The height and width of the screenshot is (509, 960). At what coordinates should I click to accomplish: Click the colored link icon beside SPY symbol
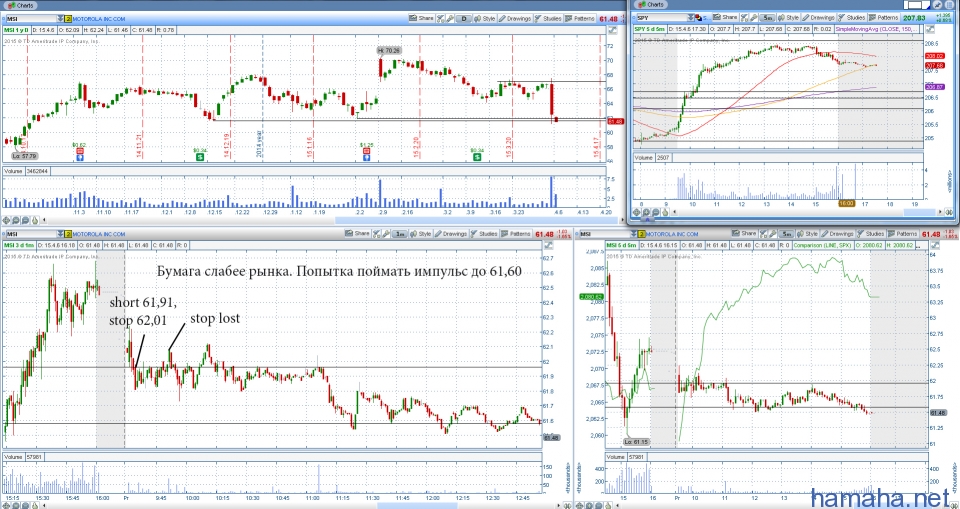click(x=699, y=18)
